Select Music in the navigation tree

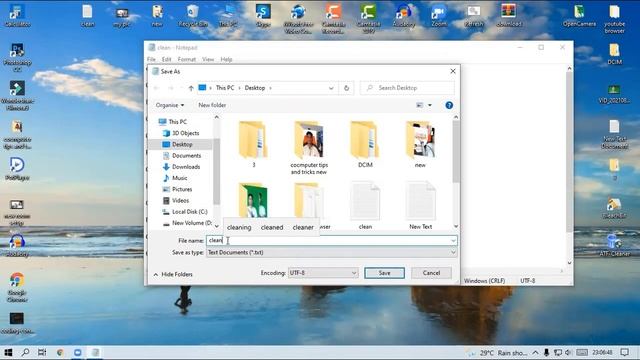180,178
